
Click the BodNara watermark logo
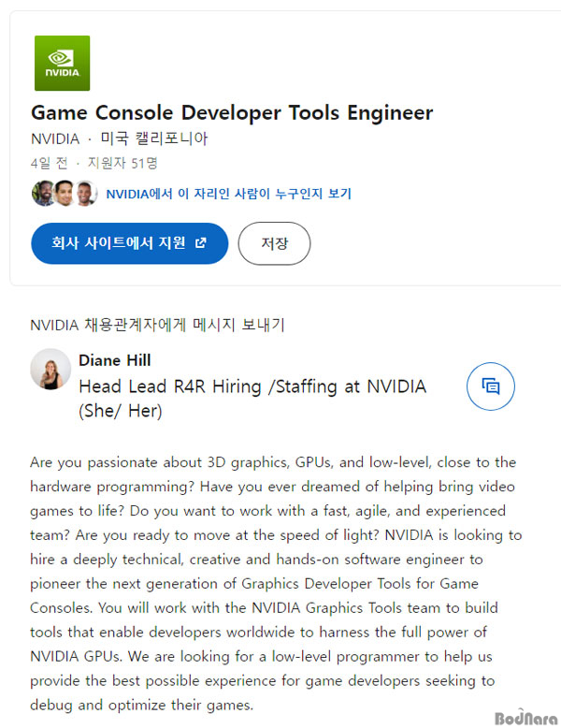pyautogui.click(x=516, y=709)
